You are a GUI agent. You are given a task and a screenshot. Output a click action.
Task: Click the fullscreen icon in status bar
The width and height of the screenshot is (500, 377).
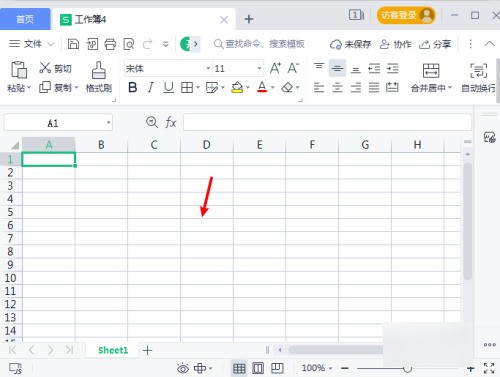coord(489,368)
